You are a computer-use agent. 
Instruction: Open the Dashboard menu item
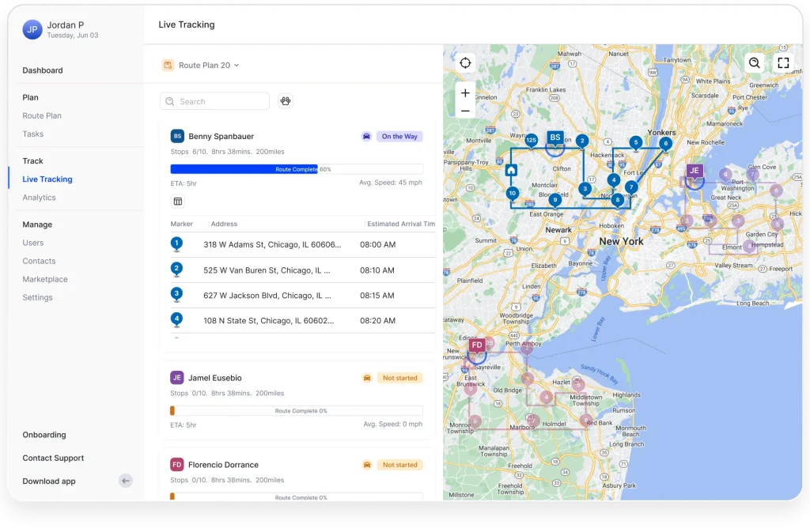coord(43,70)
